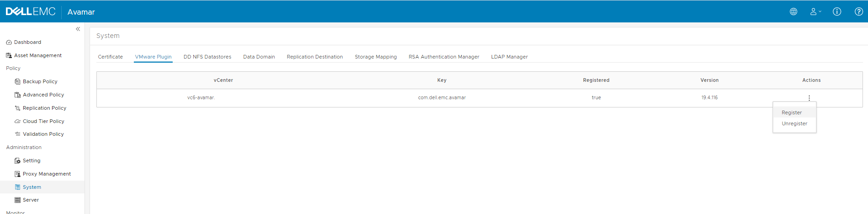868x214 pixels.
Task: Select Validation Policy
Action: coord(43,134)
